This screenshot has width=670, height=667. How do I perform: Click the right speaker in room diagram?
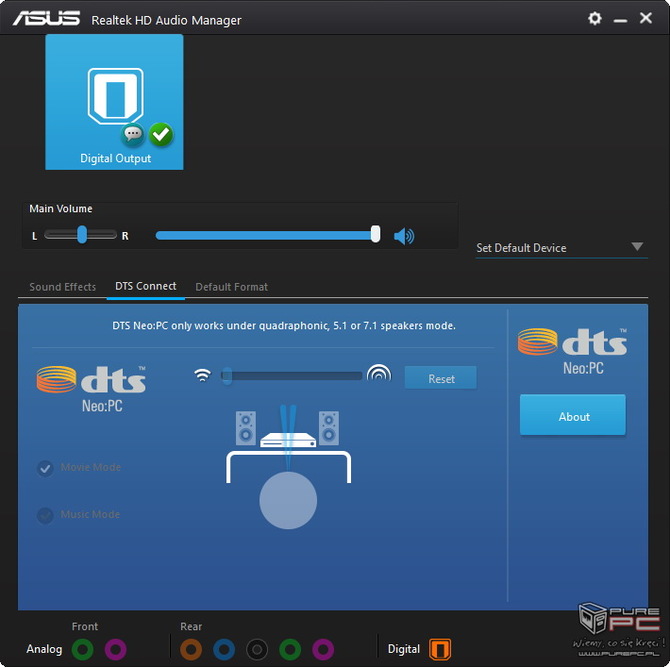click(329, 428)
